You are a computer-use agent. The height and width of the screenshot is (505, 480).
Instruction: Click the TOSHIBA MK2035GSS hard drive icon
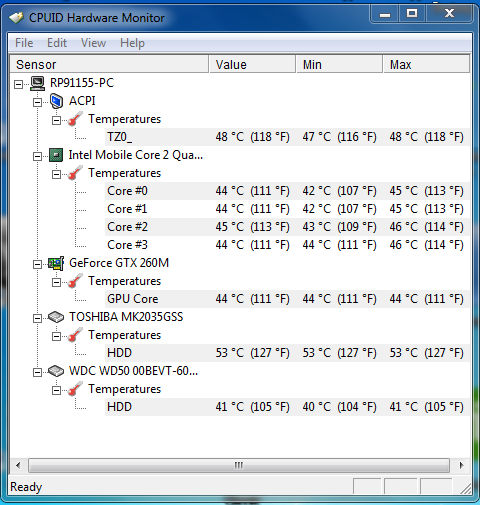click(56, 317)
